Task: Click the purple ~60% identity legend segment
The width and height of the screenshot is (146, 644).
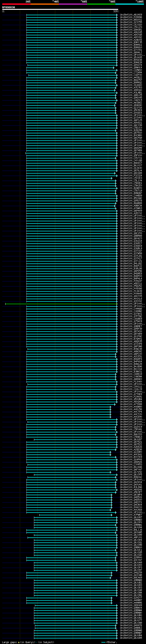Action: [x=73, y=4]
